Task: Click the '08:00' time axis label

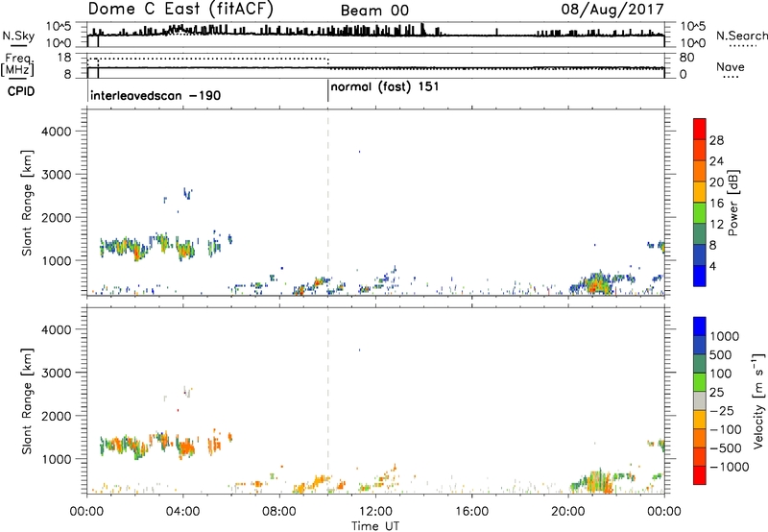Action: pos(278,512)
